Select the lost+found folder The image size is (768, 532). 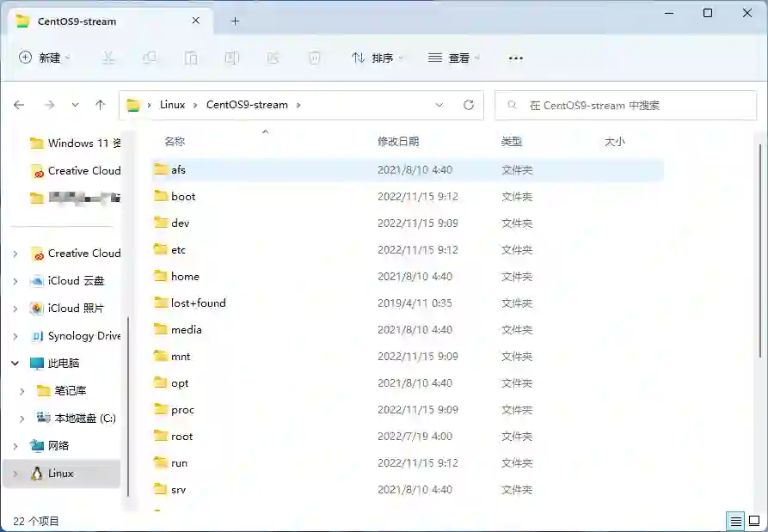point(408,303)
